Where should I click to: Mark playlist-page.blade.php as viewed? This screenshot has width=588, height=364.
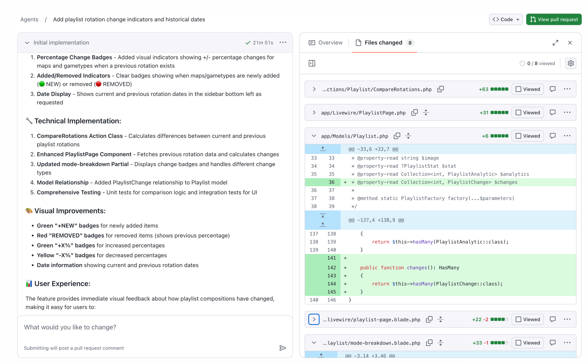point(528,319)
